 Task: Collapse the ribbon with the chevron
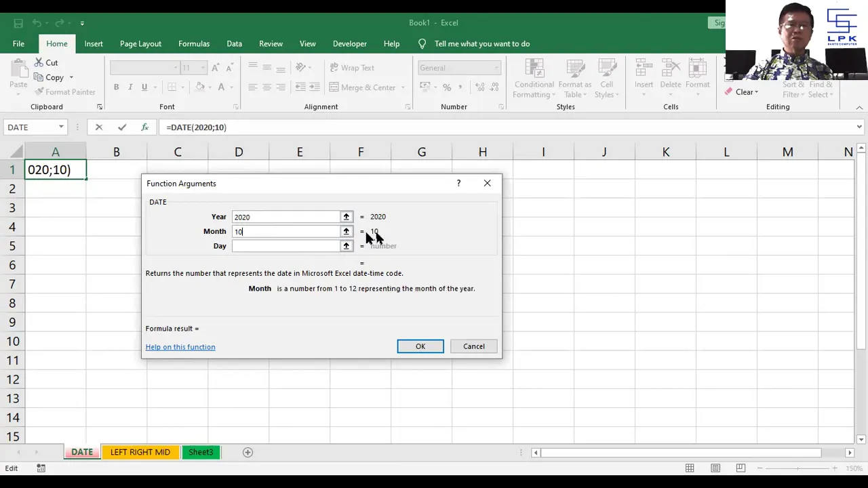pyautogui.click(x=859, y=107)
